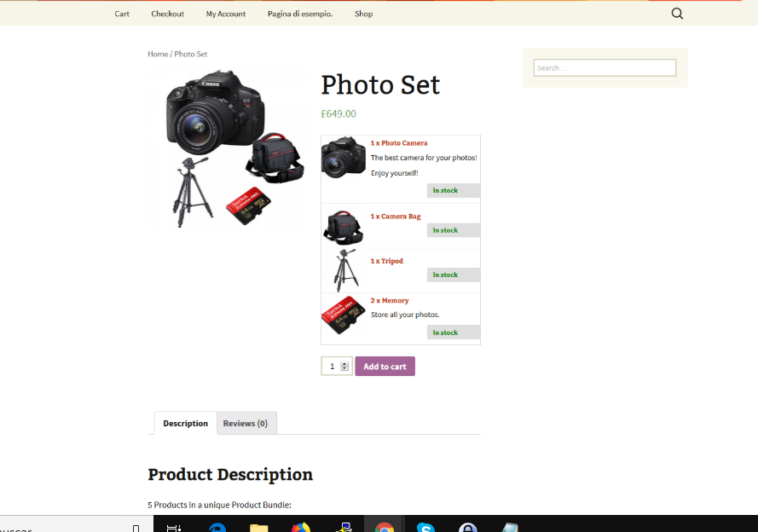Click the Tripod product thumbnail
This screenshot has height=532, width=758.
pyautogui.click(x=344, y=270)
